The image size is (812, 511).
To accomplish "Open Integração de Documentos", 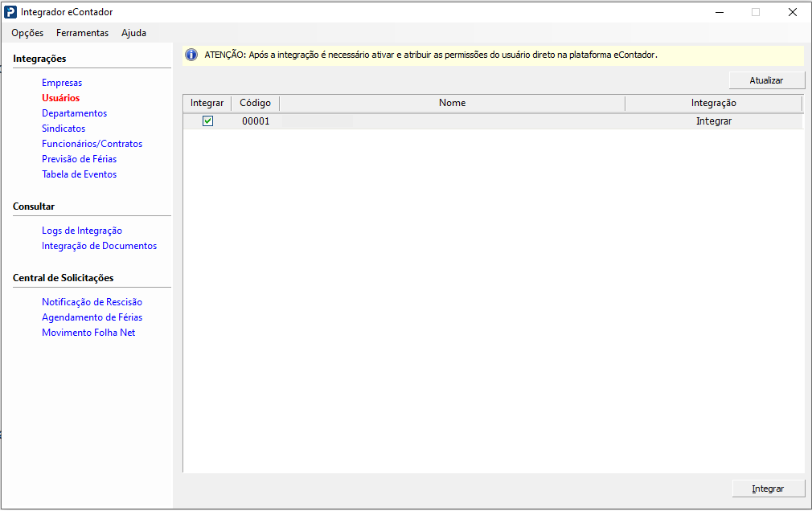I will pos(99,246).
